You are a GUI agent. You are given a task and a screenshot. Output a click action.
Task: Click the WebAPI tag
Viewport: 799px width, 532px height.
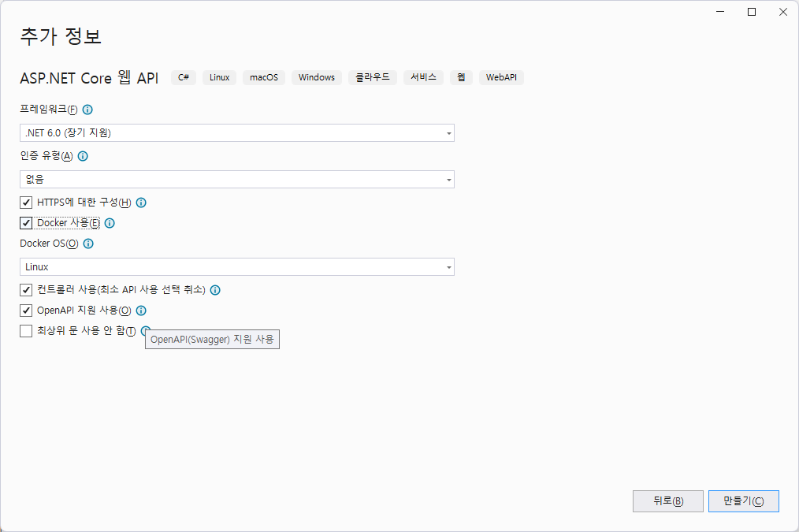(x=501, y=77)
